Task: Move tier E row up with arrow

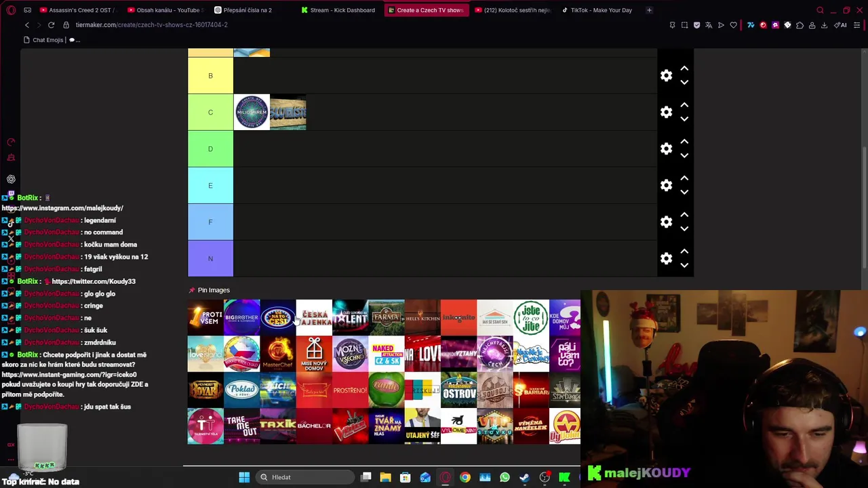Action: click(684, 178)
